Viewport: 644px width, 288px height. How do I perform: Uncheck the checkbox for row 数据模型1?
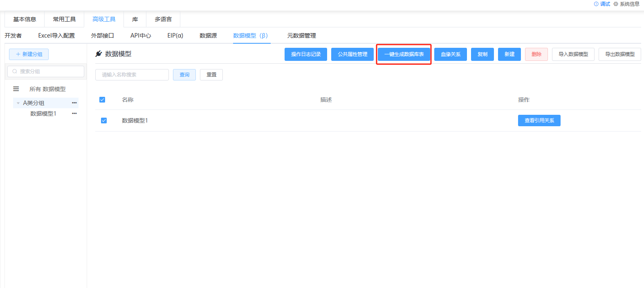[x=104, y=121]
